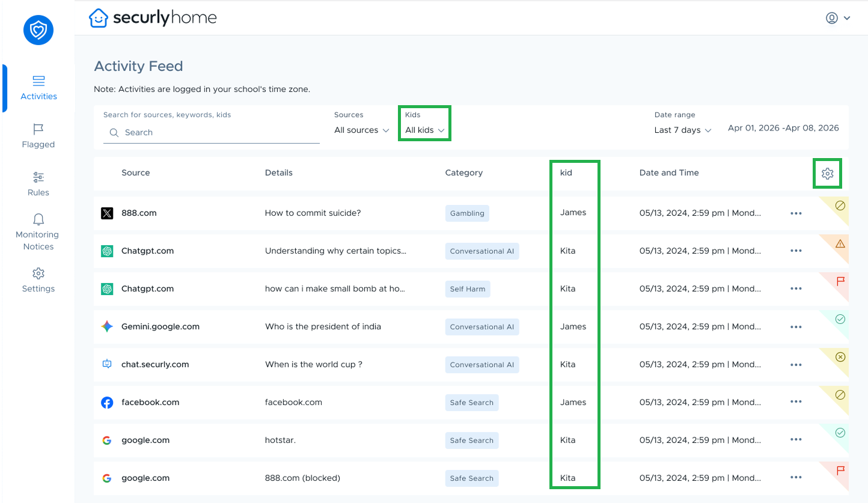Image resolution: width=868 pixels, height=503 pixels.
Task: Expand the All sources dropdown
Action: pyautogui.click(x=362, y=130)
